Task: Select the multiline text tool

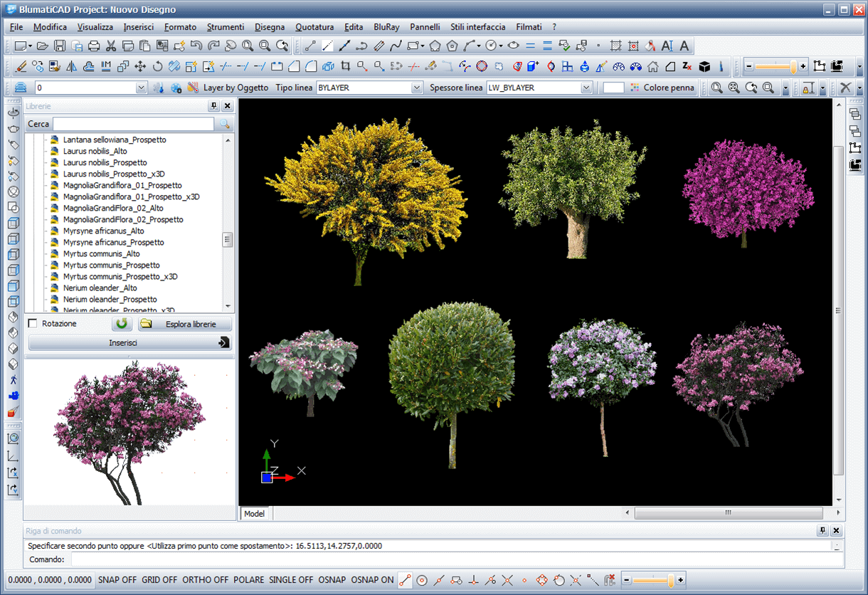Action: (x=667, y=46)
